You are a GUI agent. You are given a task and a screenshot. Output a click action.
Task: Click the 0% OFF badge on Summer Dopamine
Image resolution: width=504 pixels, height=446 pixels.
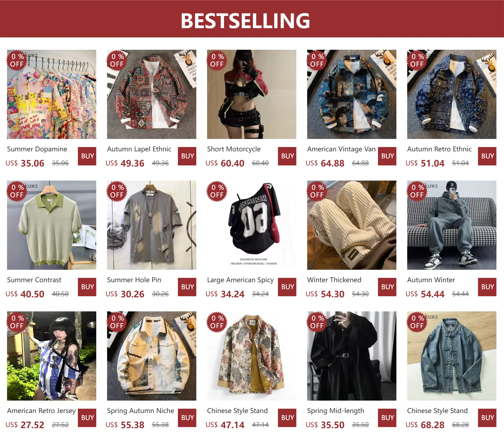(x=17, y=60)
